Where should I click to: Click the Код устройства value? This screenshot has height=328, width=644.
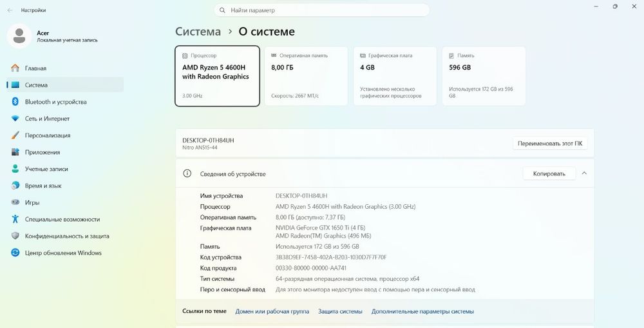click(331, 257)
